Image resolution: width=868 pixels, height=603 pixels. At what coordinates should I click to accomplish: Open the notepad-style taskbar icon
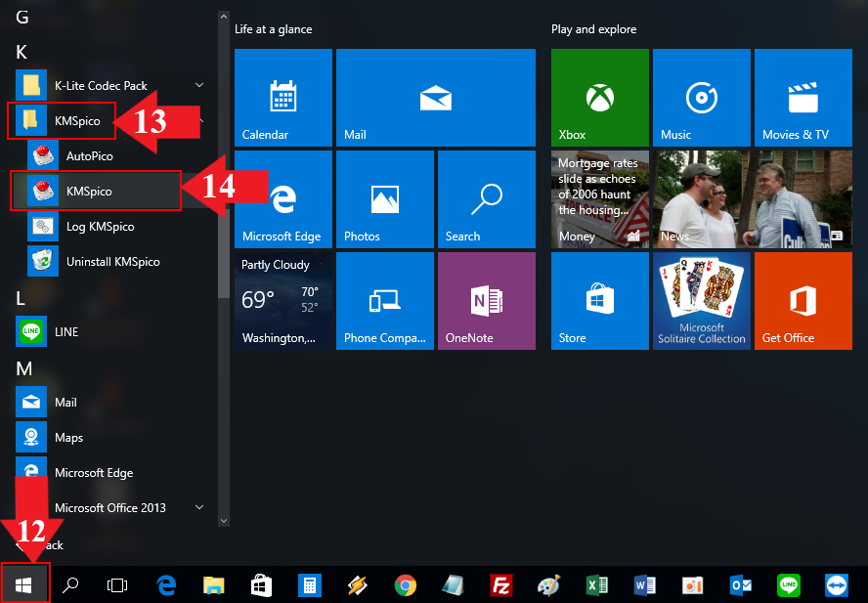(453, 584)
